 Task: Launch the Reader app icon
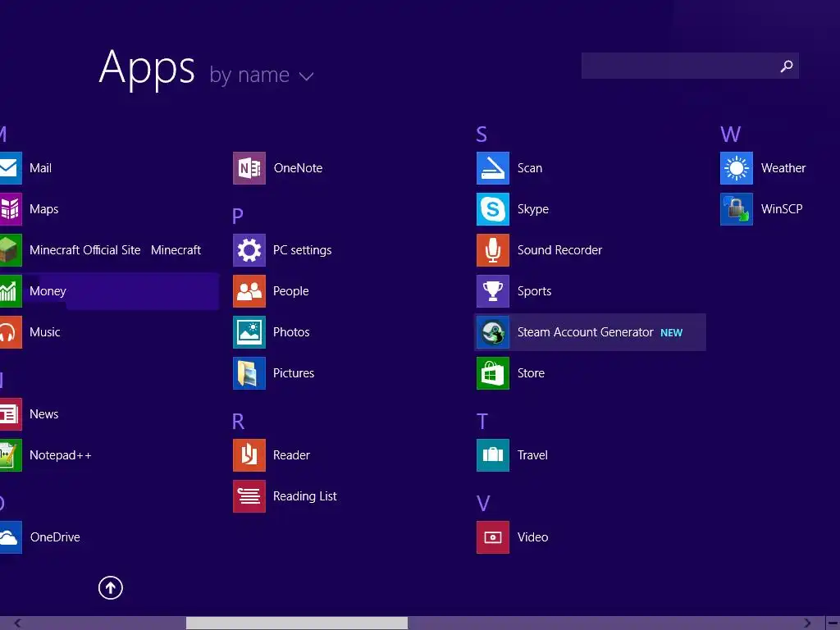[x=249, y=455]
